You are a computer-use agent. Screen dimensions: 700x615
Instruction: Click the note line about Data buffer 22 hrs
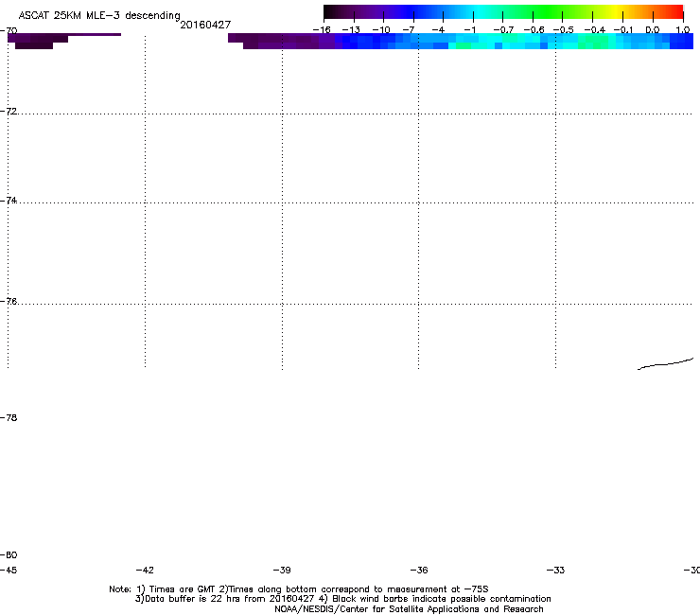click(x=342, y=599)
